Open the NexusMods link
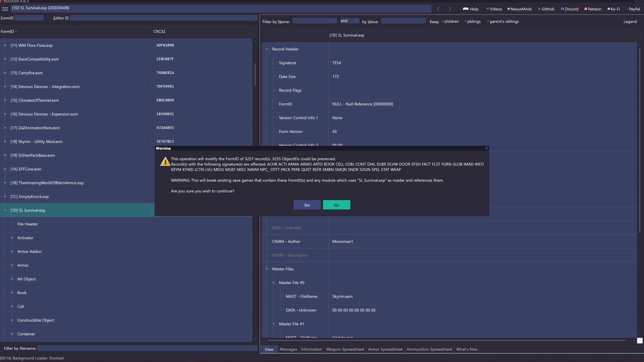The height and width of the screenshot is (362, 644). pyautogui.click(x=520, y=9)
